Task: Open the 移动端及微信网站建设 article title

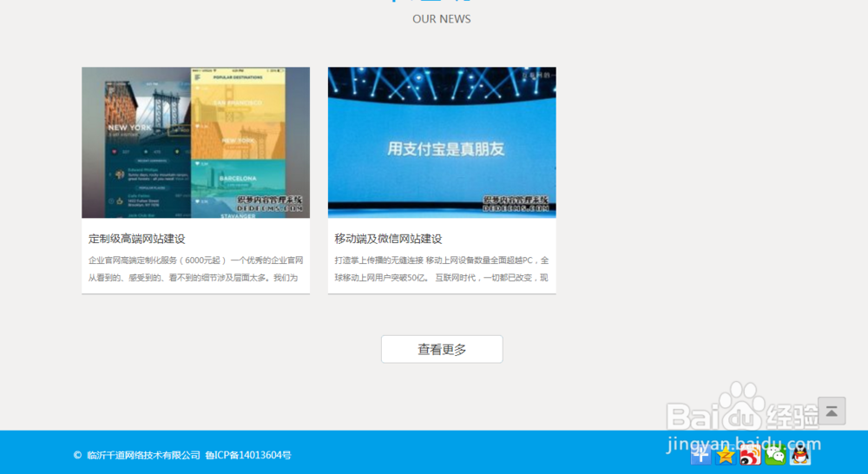Action: tap(388, 239)
